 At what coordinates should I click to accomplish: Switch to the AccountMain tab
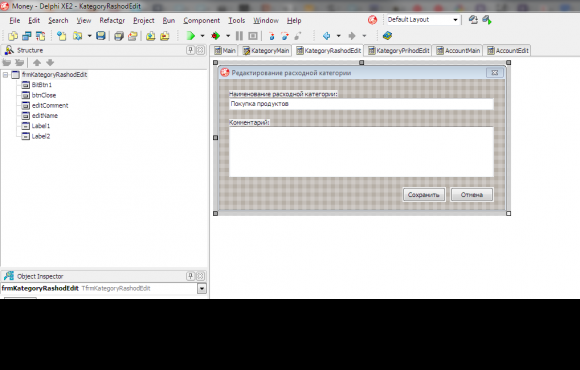(x=458, y=51)
